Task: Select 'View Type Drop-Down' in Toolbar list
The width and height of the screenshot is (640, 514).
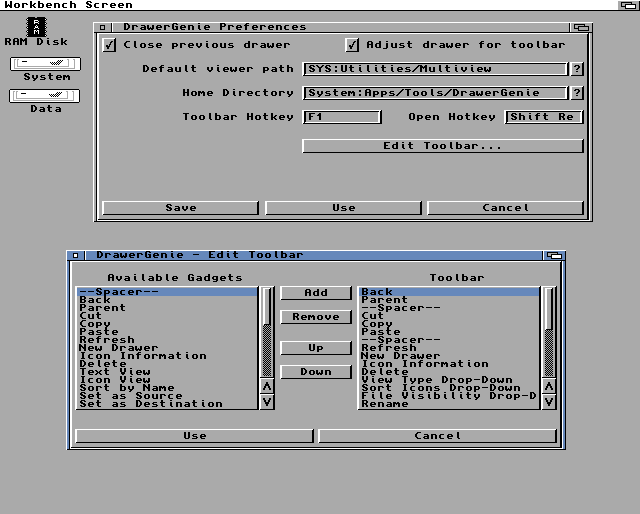Action: [436, 380]
